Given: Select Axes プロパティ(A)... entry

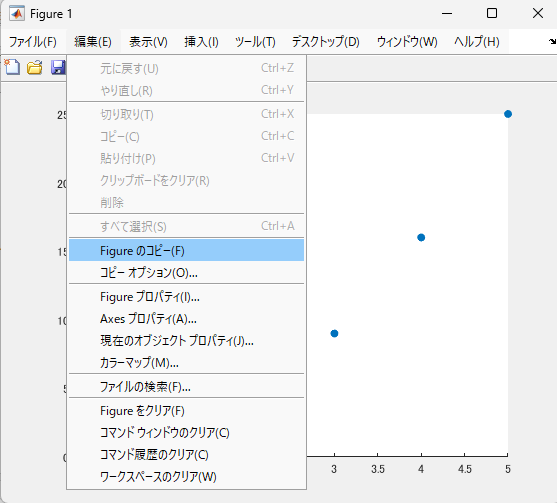Looking at the screenshot, I should coord(186,319).
